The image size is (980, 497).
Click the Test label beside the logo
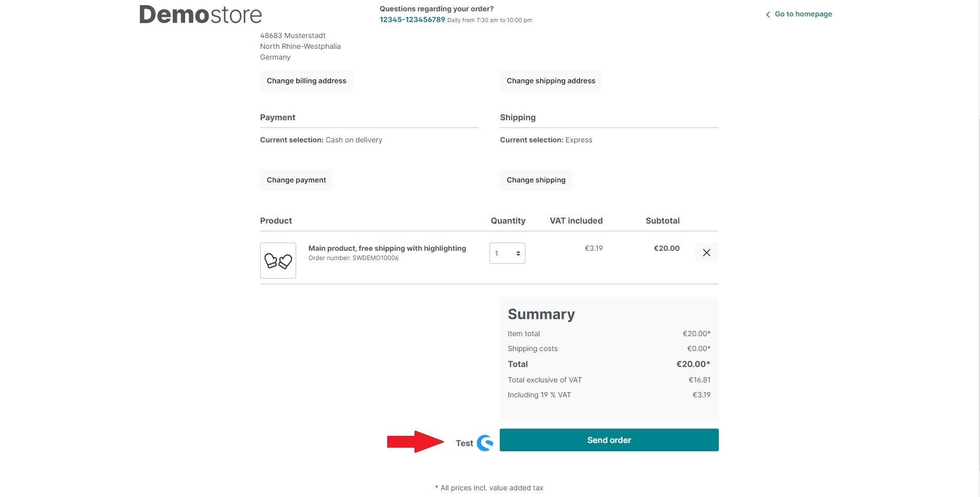pos(464,443)
